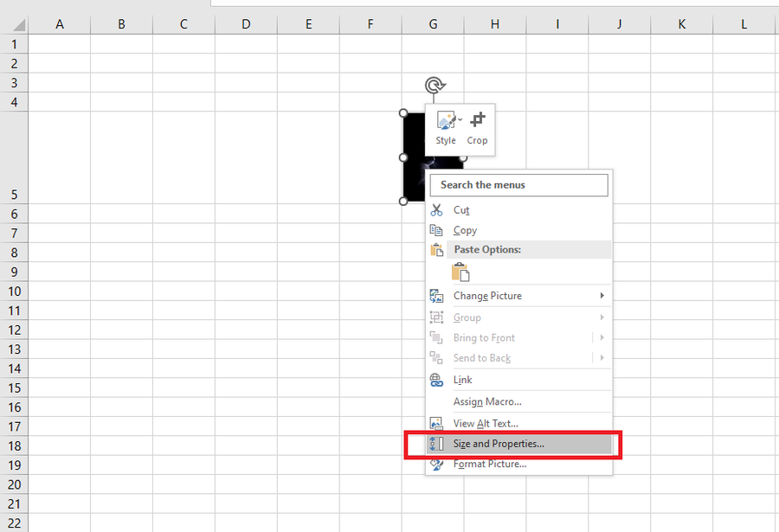Screen dimensions: 779x532
Task: Select column A header
Action: (60, 24)
